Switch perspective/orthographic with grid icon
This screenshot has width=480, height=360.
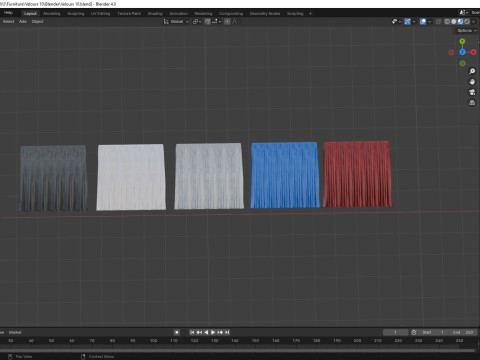472,103
